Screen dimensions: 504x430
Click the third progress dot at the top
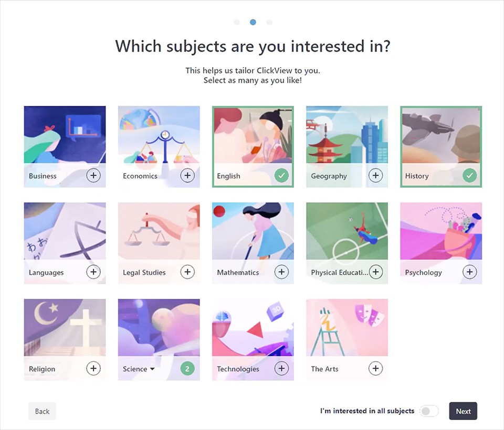(269, 22)
